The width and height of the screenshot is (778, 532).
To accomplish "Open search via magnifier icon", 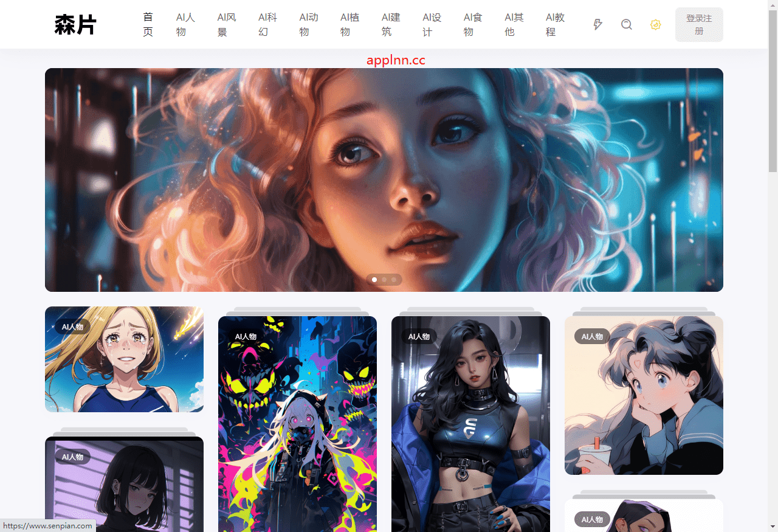I will pyautogui.click(x=627, y=24).
